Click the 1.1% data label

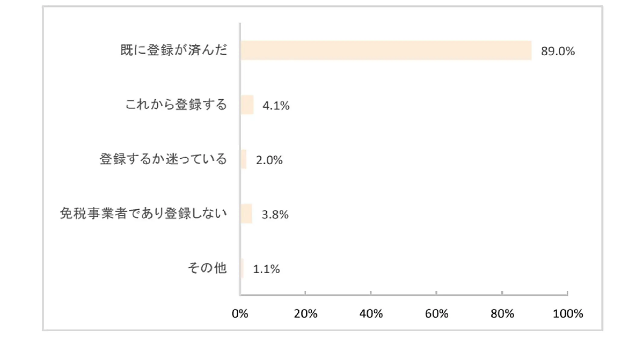(266, 269)
